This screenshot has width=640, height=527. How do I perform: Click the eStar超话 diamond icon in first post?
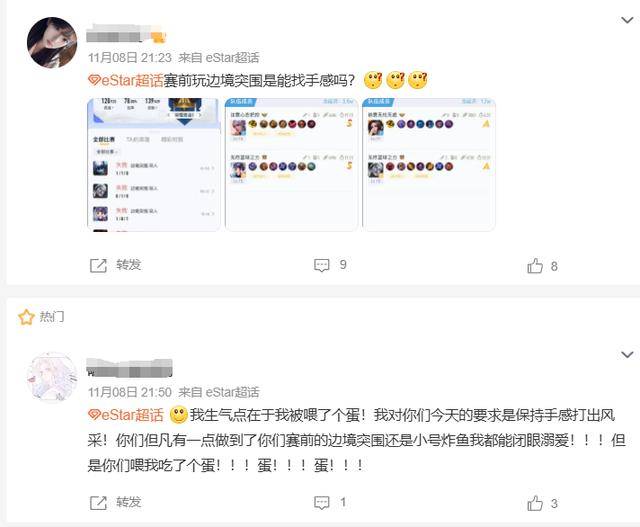pyautogui.click(x=94, y=80)
